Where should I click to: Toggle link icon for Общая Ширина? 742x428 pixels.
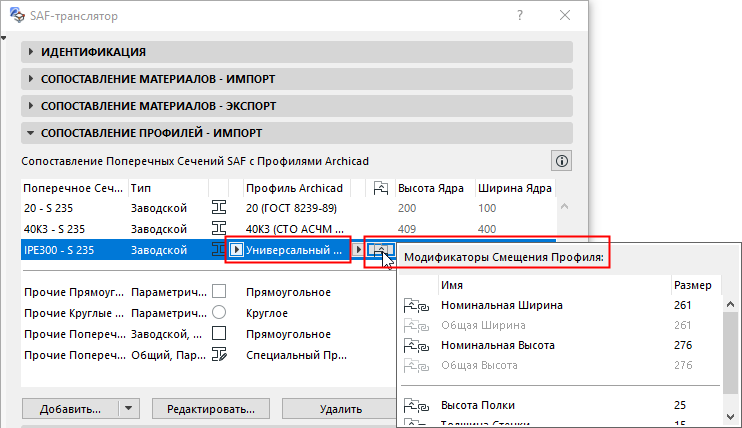416,326
